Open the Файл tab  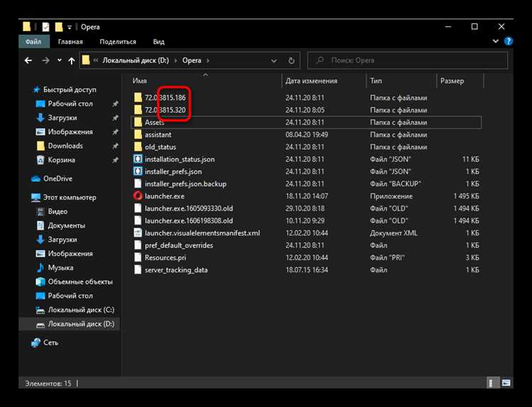(33, 42)
